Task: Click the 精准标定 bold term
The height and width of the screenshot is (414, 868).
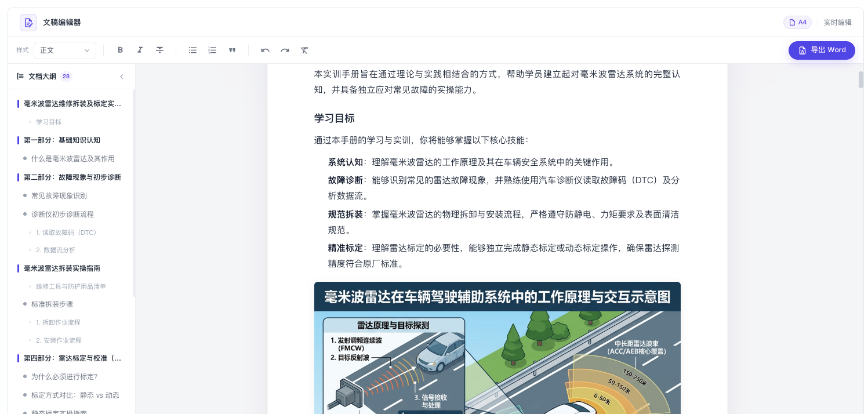Action: pyautogui.click(x=346, y=248)
